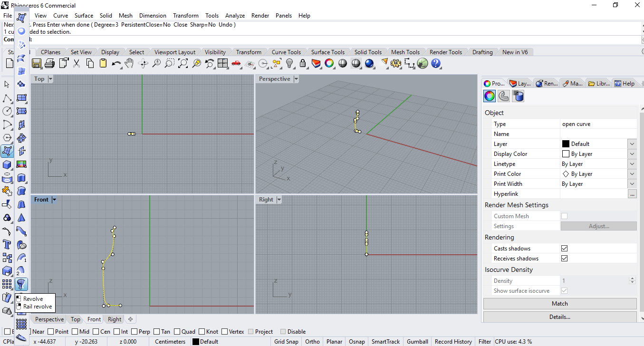Screen dimensions: 644x346
Task: Select the Rotate View icon
Action: point(143,63)
